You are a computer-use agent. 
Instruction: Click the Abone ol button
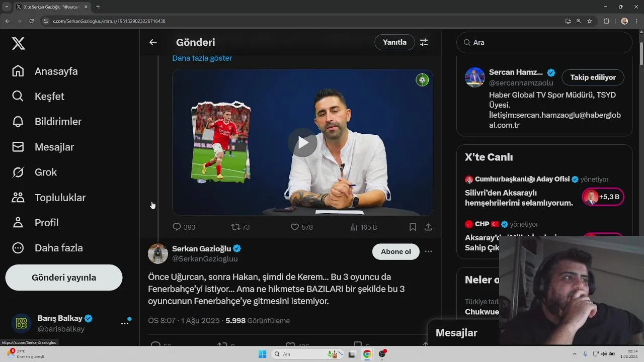pyautogui.click(x=396, y=252)
